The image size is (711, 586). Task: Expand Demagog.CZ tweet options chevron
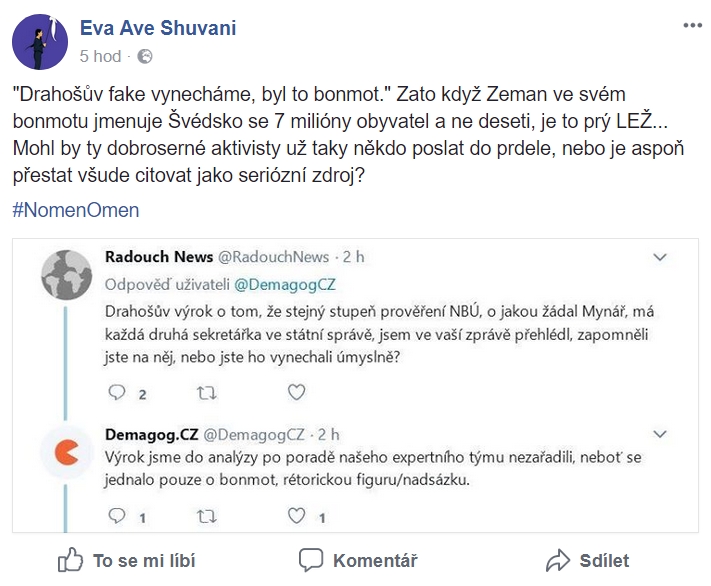pos(660,434)
